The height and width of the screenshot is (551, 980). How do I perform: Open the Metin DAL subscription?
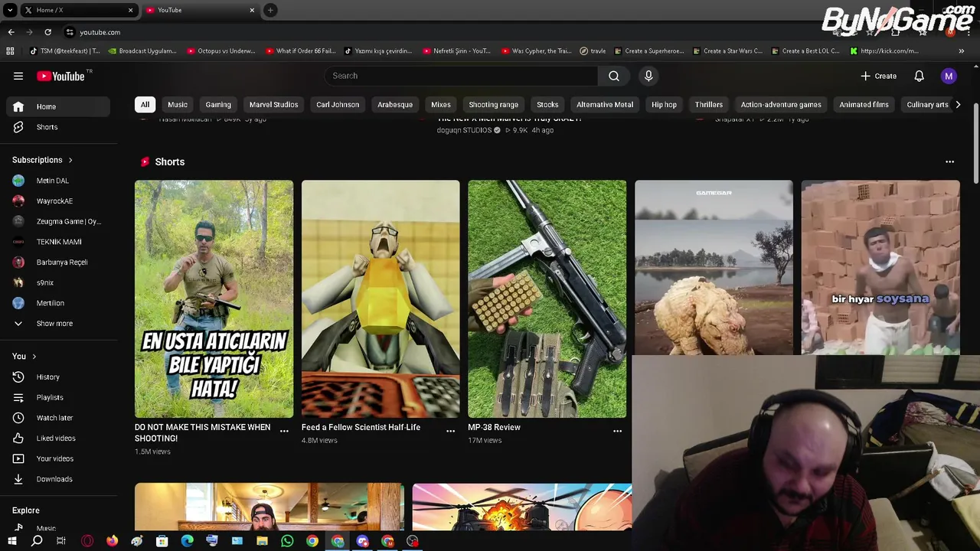coord(57,181)
